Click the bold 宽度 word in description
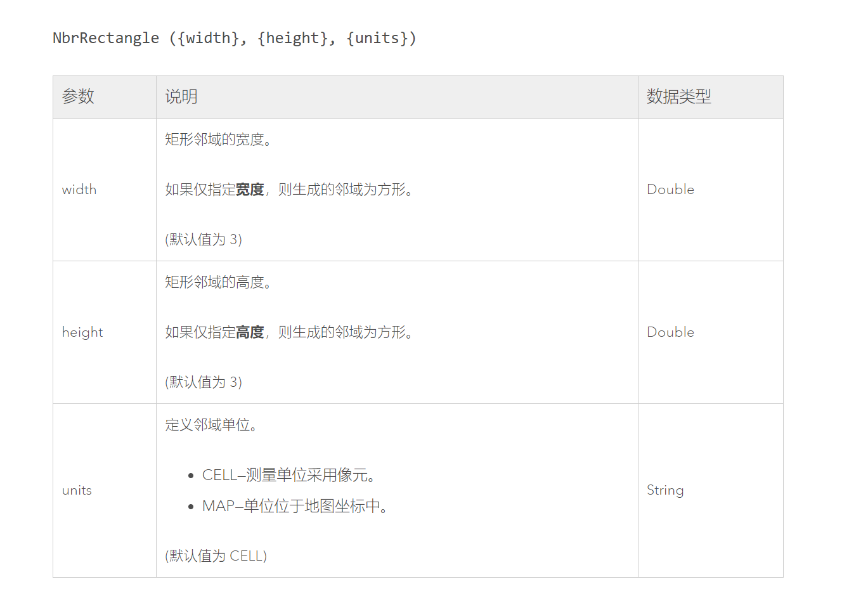 point(250,190)
